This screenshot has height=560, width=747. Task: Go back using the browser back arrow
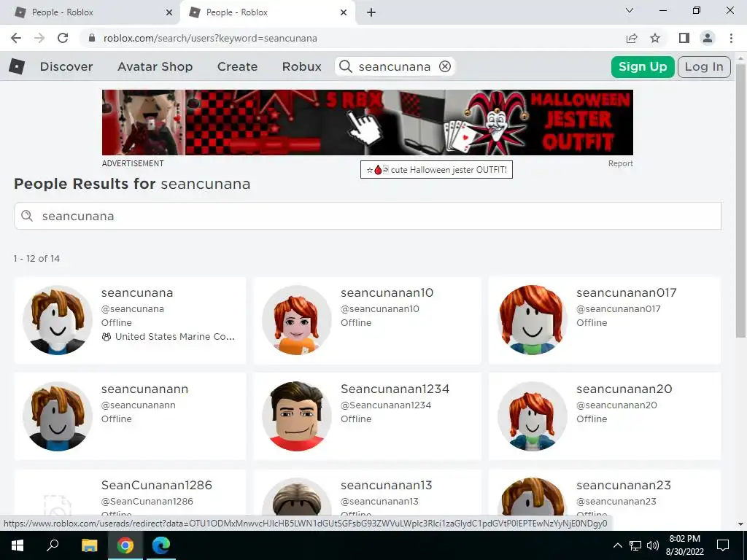(x=16, y=38)
